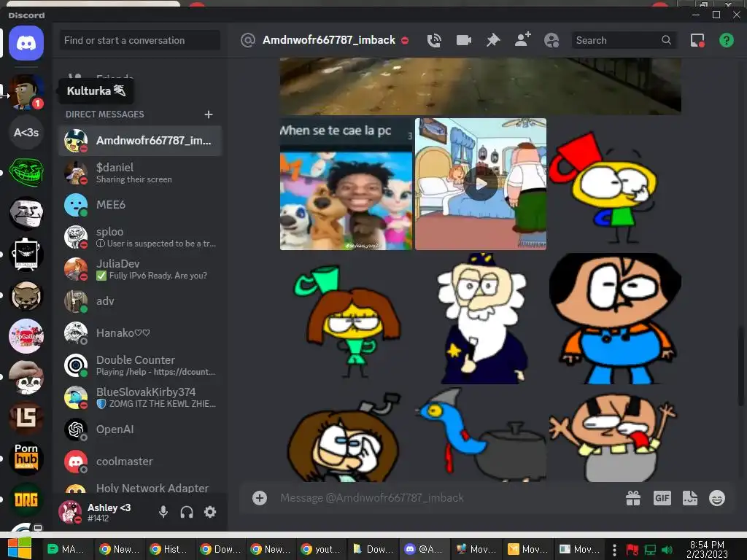Image resolution: width=747 pixels, height=560 pixels.
Task: Open the Dow... folder taskbar item
Action: click(x=371, y=549)
